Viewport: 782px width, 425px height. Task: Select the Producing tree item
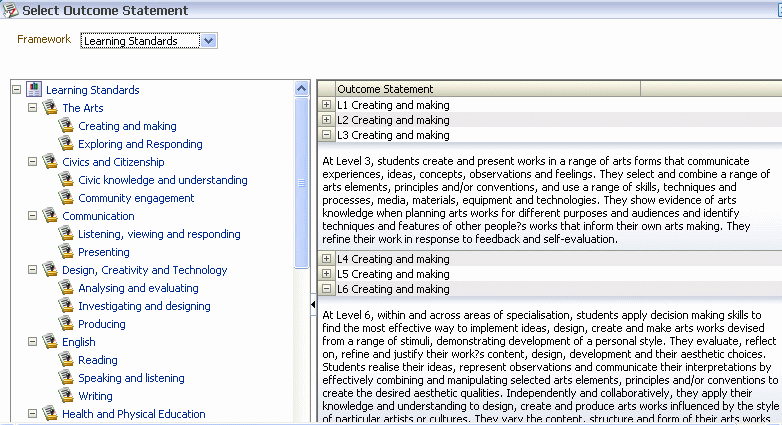102,324
